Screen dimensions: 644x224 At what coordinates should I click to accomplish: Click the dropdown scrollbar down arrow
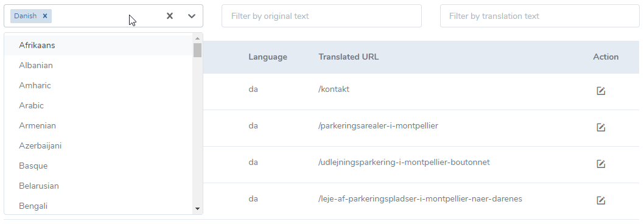point(198,209)
